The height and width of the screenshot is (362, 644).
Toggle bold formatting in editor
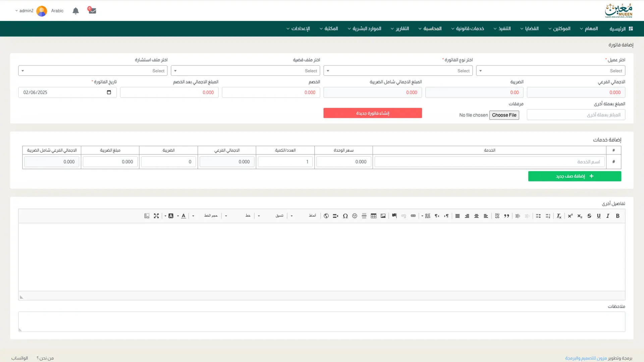(618, 216)
